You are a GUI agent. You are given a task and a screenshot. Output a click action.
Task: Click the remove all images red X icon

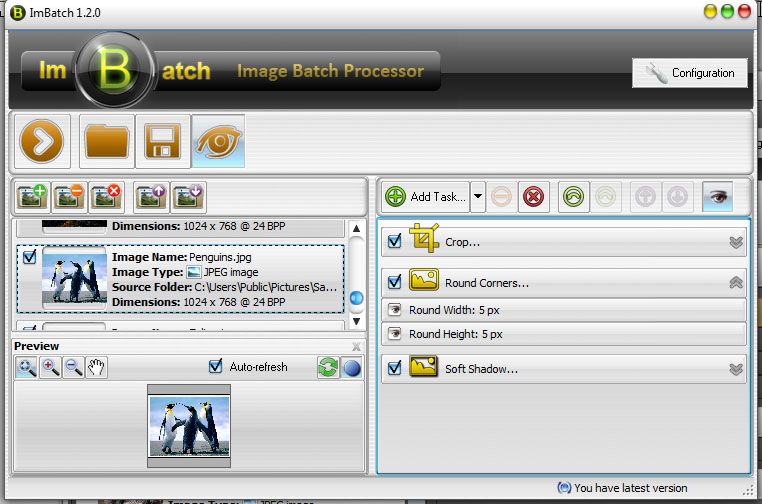[107, 196]
